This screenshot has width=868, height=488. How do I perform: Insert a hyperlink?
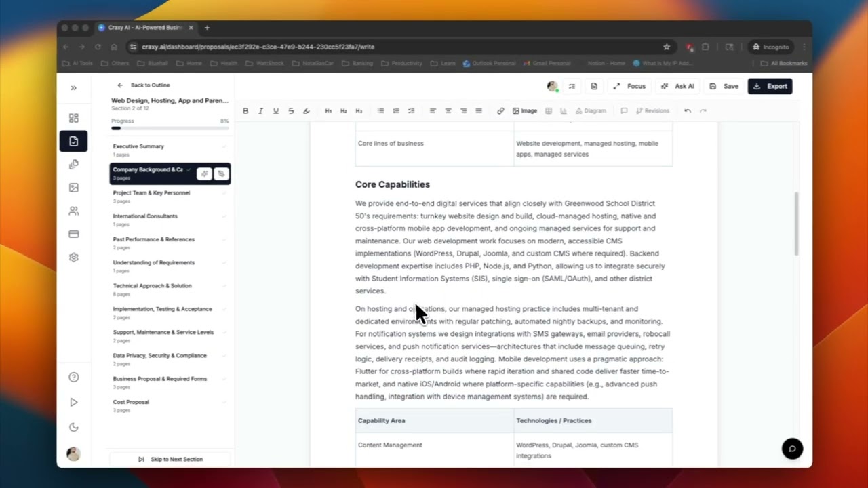500,111
